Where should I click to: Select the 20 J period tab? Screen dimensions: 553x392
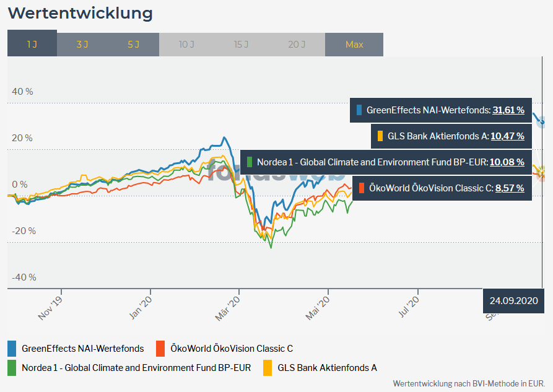point(295,44)
